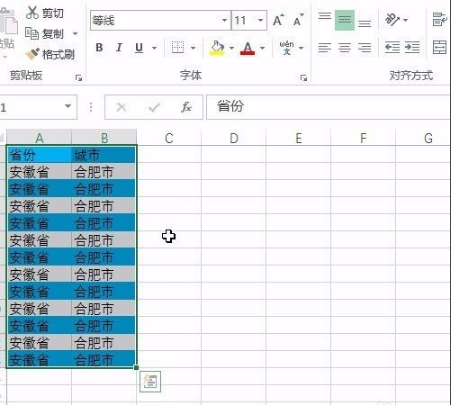The width and height of the screenshot is (451, 405).
Task: Select column B header
Action: click(104, 138)
